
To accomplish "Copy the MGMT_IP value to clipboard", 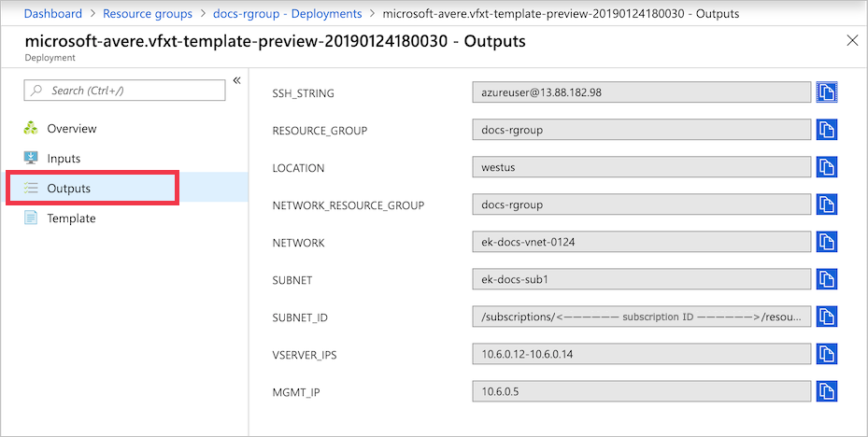I will click(x=827, y=391).
